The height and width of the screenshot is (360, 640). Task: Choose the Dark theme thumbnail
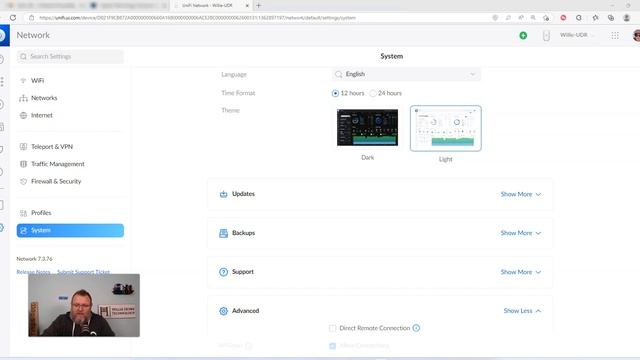[367, 127]
